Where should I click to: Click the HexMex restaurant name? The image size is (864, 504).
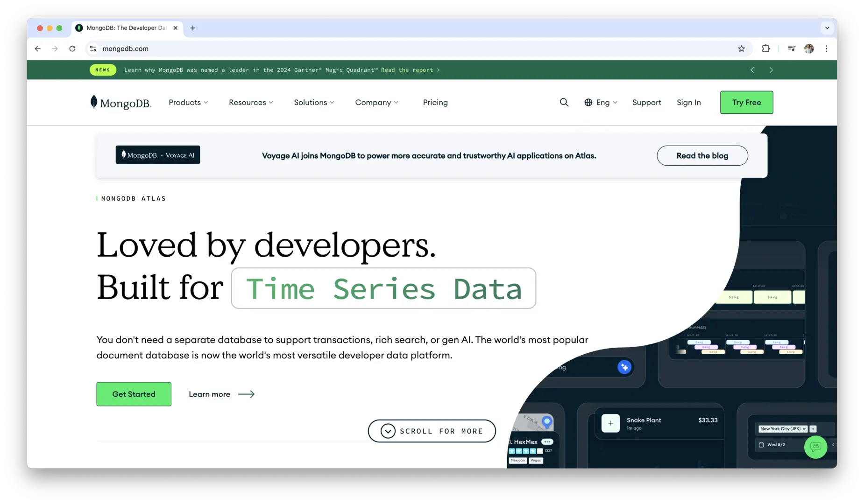pos(525,442)
